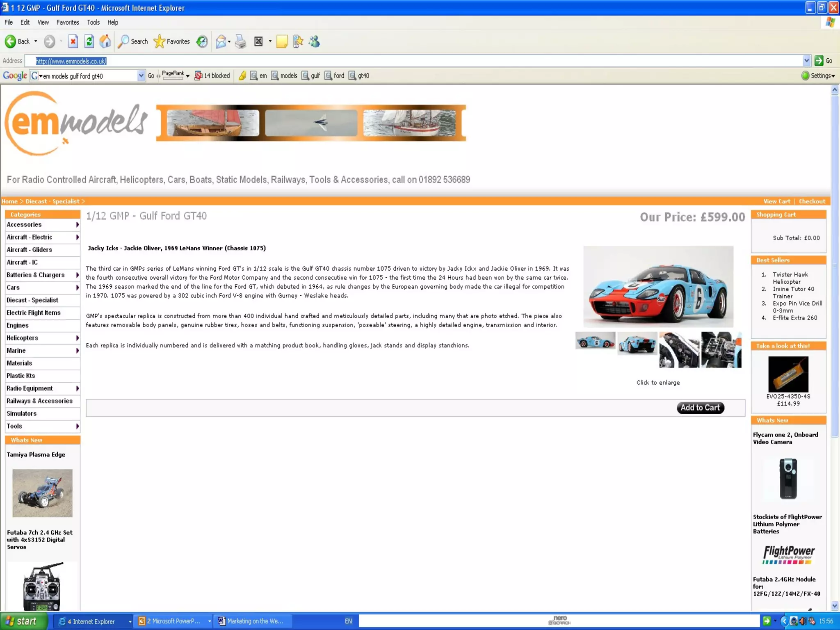The width and height of the screenshot is (840, 630).
Task: Open the Checkout link
Action: 812,201
